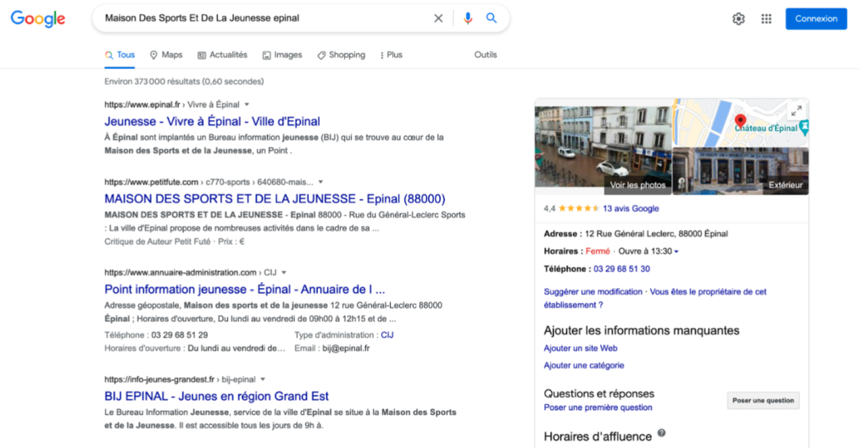Open the Google apps grid icon
868x448 pixels.
(766, 19)
